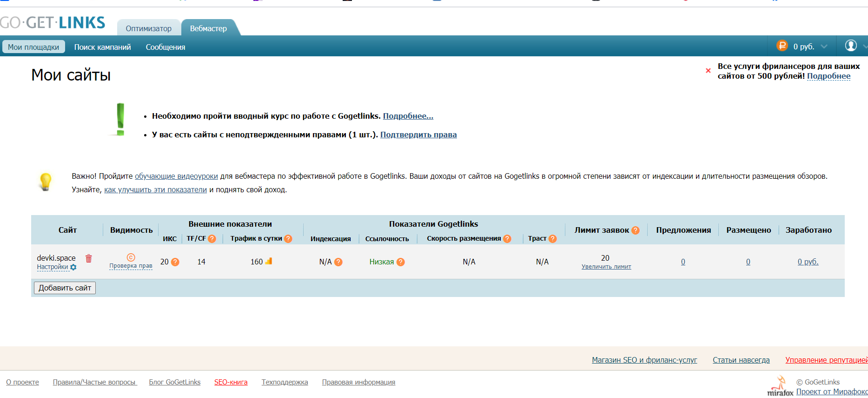Click the help icon beside Индексация N/A
Screen dimensions: 868x398
pyautogui.click(x=338, y=262)
